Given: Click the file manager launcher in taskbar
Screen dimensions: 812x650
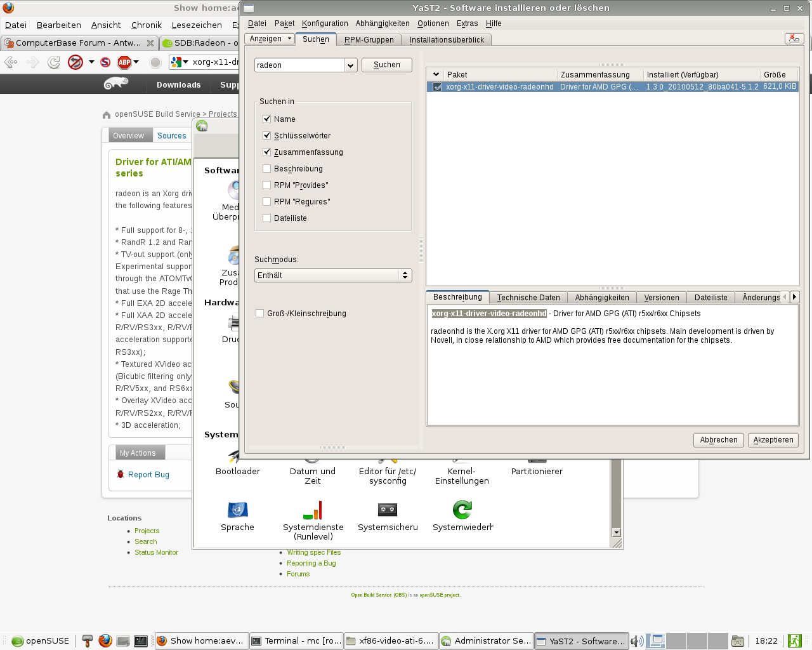Looking at the screenshot, I should [124, 641].
